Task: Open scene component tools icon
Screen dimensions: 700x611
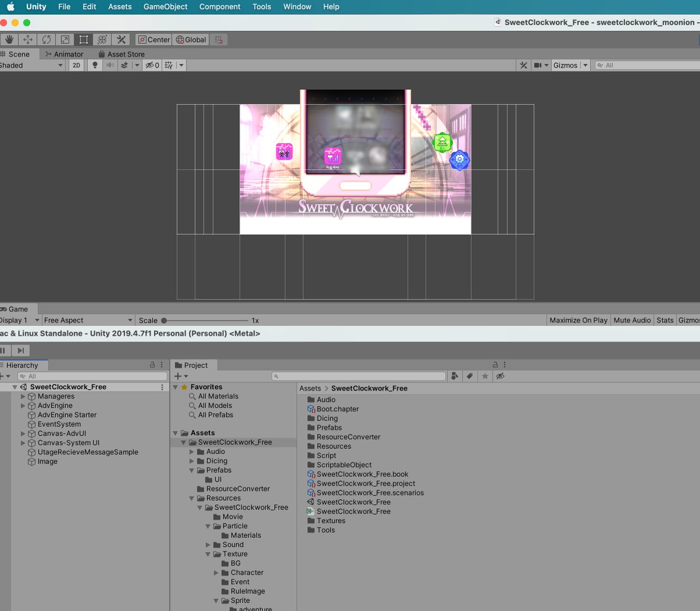Action: point(523,65)
